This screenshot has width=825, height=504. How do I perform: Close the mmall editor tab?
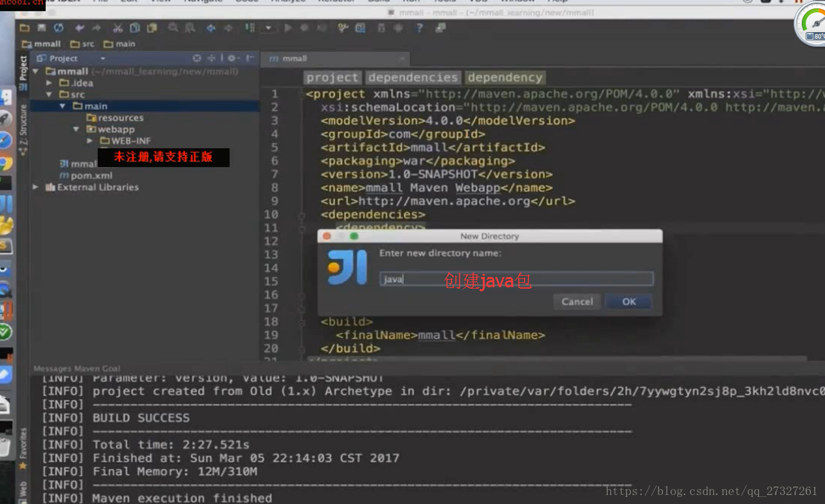pyautogui.click(x=403, y=59)
